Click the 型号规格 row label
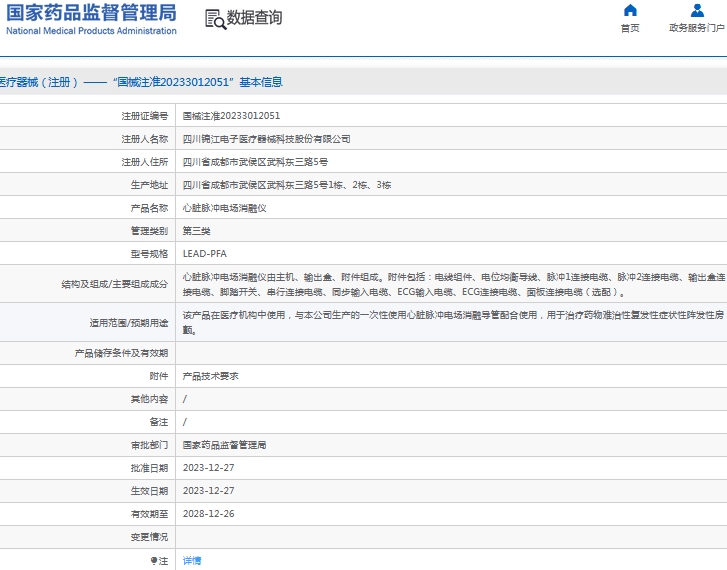Viewport: 727px width, 570px height. [x=149, y=254]
